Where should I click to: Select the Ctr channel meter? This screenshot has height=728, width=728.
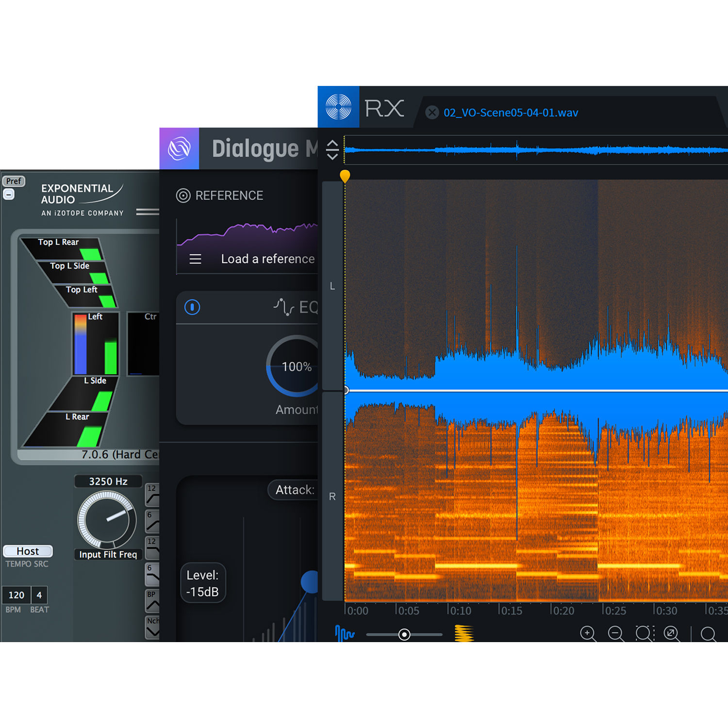point(143,343)
